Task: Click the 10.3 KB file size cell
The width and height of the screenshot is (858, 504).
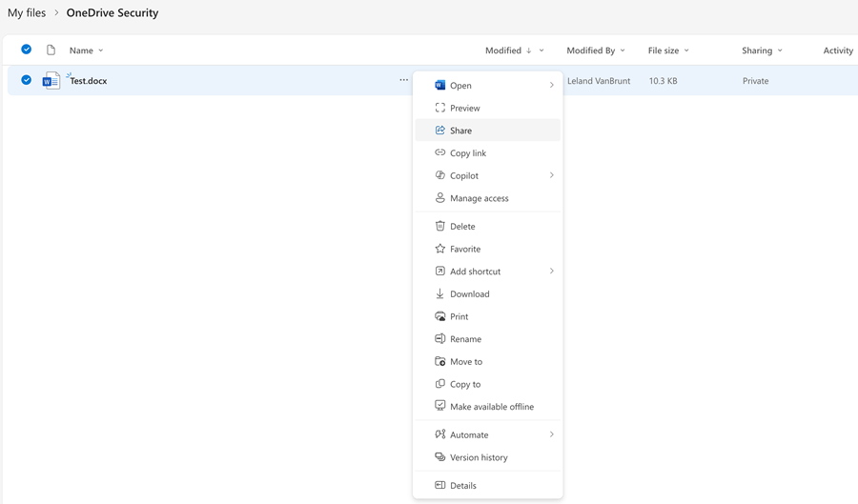Action: [664, 80]
